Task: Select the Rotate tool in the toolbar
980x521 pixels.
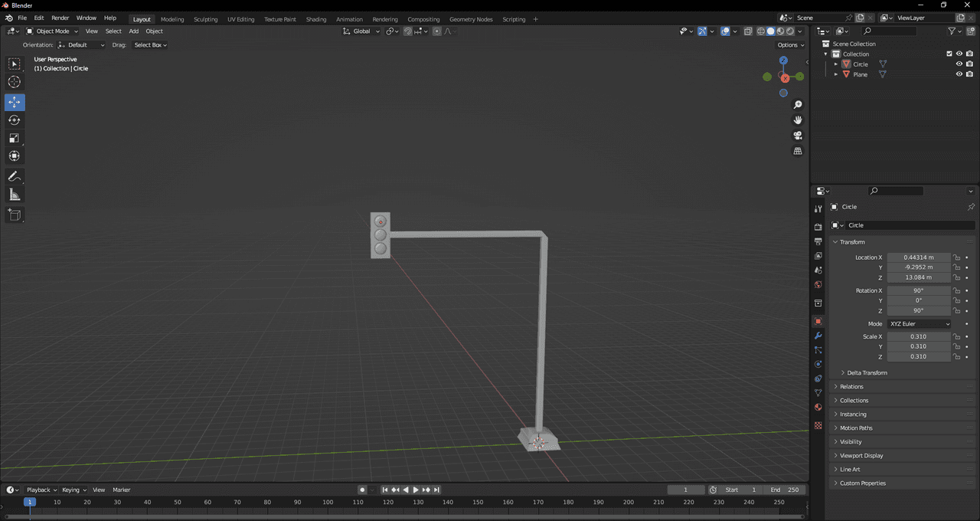Action: pyautogui.click(x=15, y=120)
